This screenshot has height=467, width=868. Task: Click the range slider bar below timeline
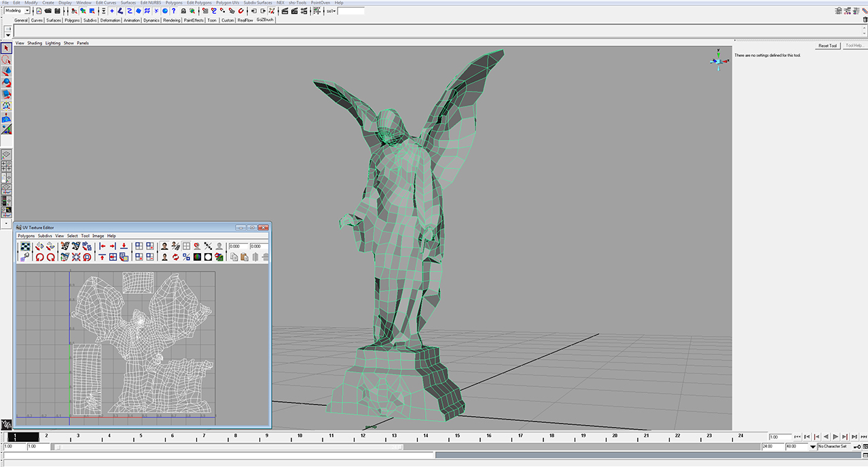228,447
